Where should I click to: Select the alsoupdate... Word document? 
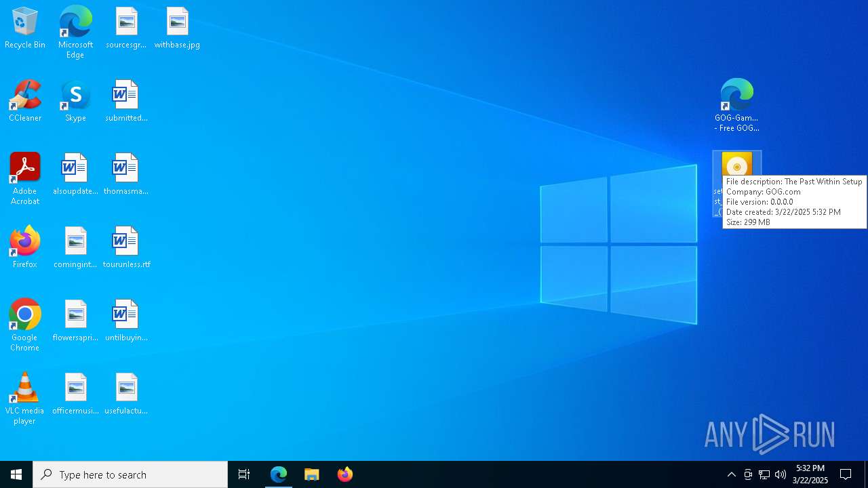(x=75, y=175)
